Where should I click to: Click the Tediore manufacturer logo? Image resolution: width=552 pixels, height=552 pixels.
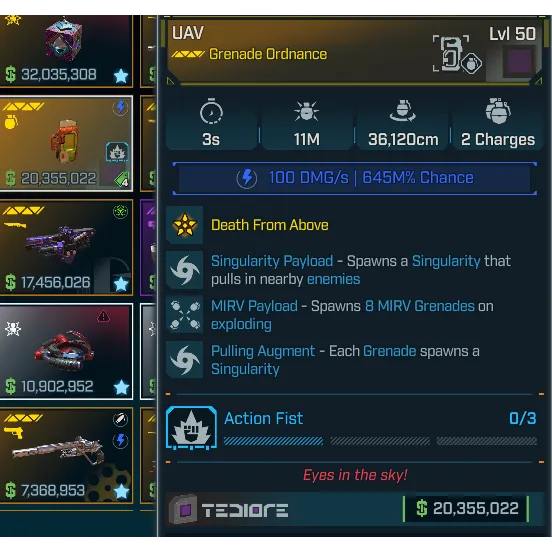coord(229,509)
